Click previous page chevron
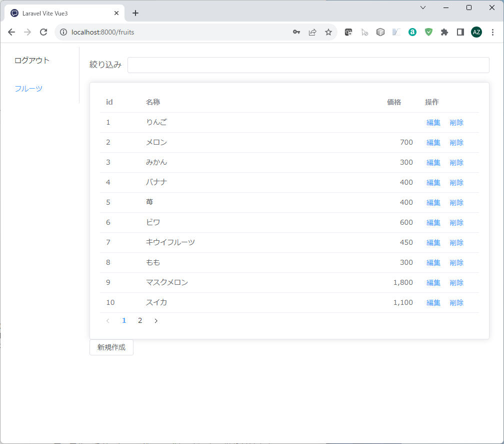504x444 pixels. [x=108, y=321]
